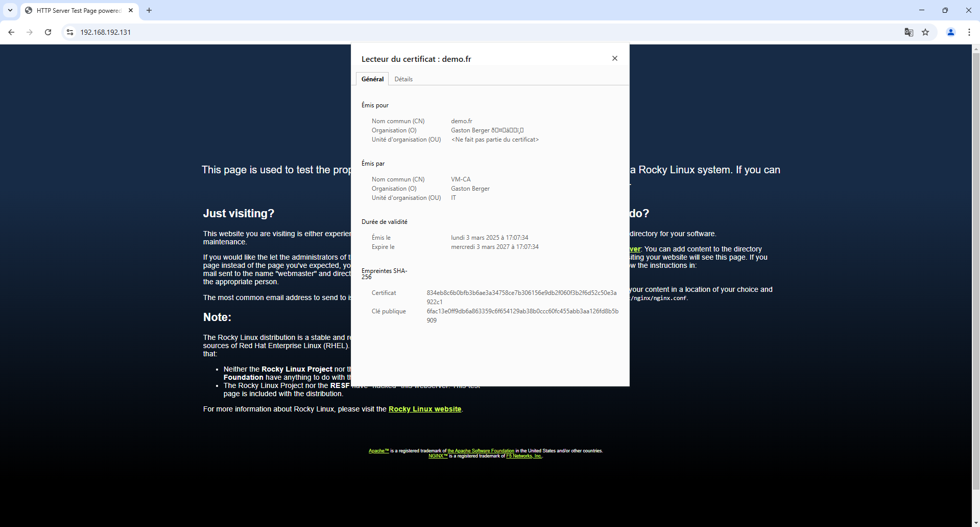
Task: Switch to the Détails tab
Action: click(x=403, y=79)
